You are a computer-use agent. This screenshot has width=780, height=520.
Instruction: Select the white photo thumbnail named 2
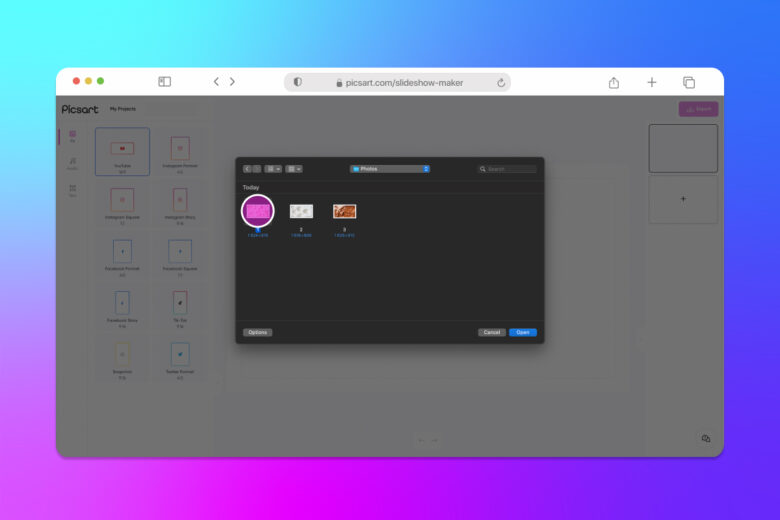(x=301, y=211)
